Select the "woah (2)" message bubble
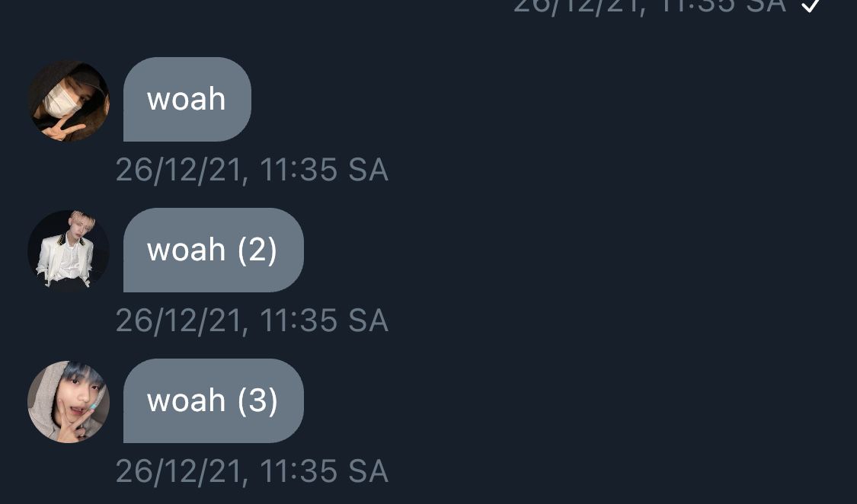 tap(213, 250)
